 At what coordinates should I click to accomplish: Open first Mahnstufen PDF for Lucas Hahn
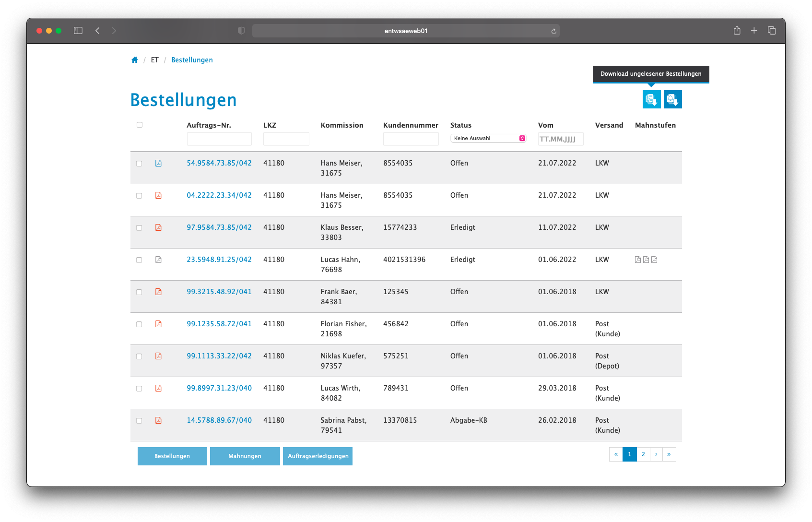pyautogui.click(x=638, y=260)
